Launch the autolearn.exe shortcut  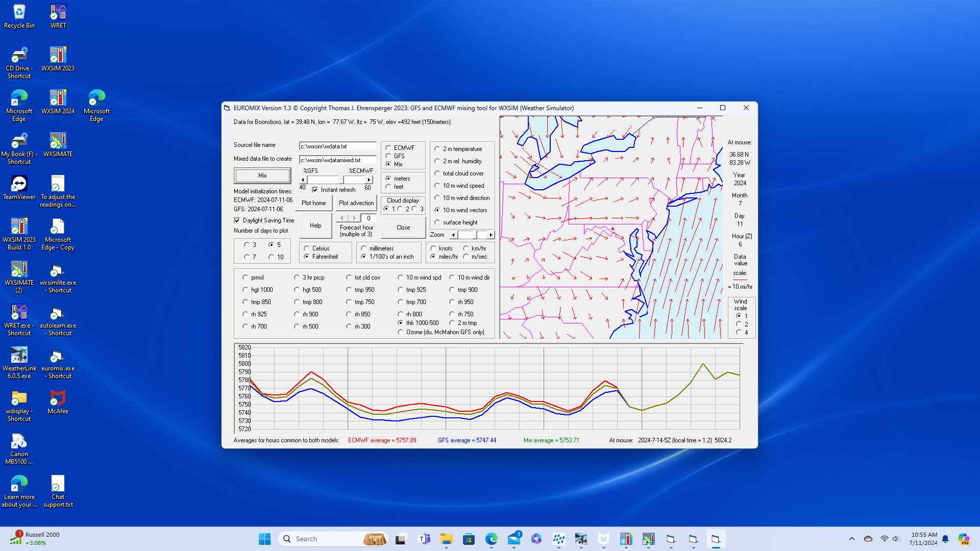[x=58, y=320]
